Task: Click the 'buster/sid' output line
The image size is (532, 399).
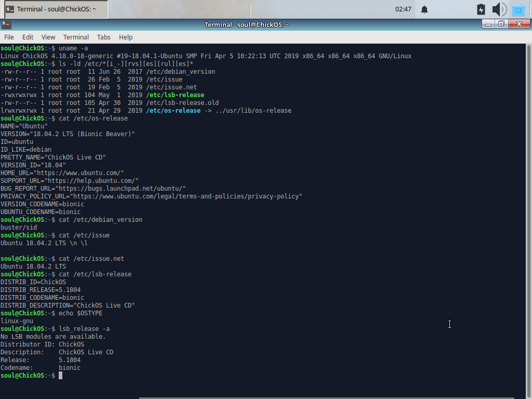Action: coord(19,228)
